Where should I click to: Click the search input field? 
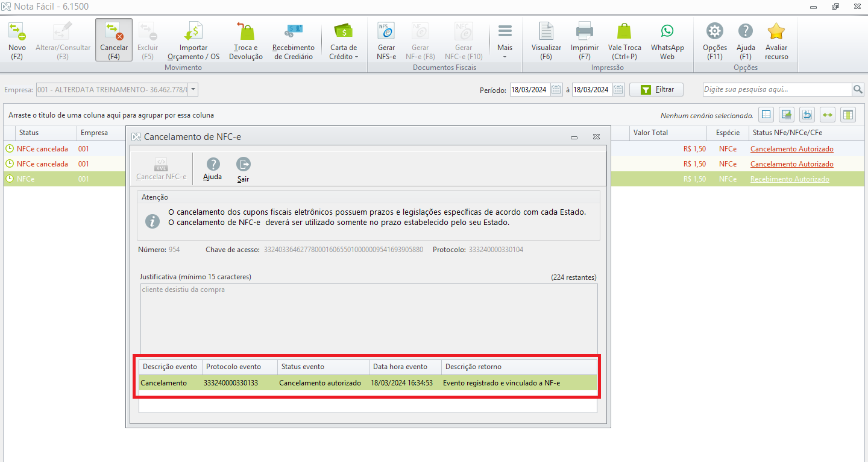(777, 89)
